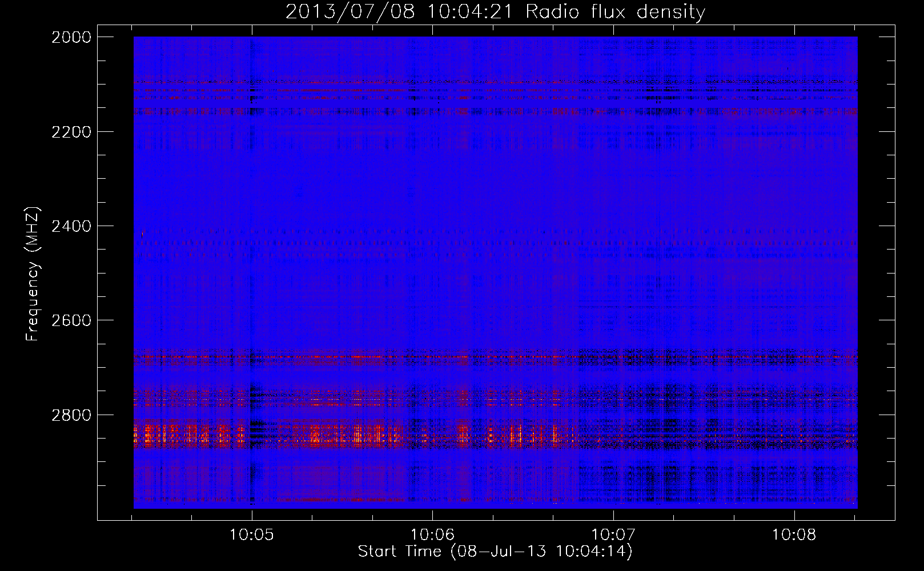Select the 2200 frequency tick label
Image resolution: width=924 pixels, height=571 pixels.
71,132
